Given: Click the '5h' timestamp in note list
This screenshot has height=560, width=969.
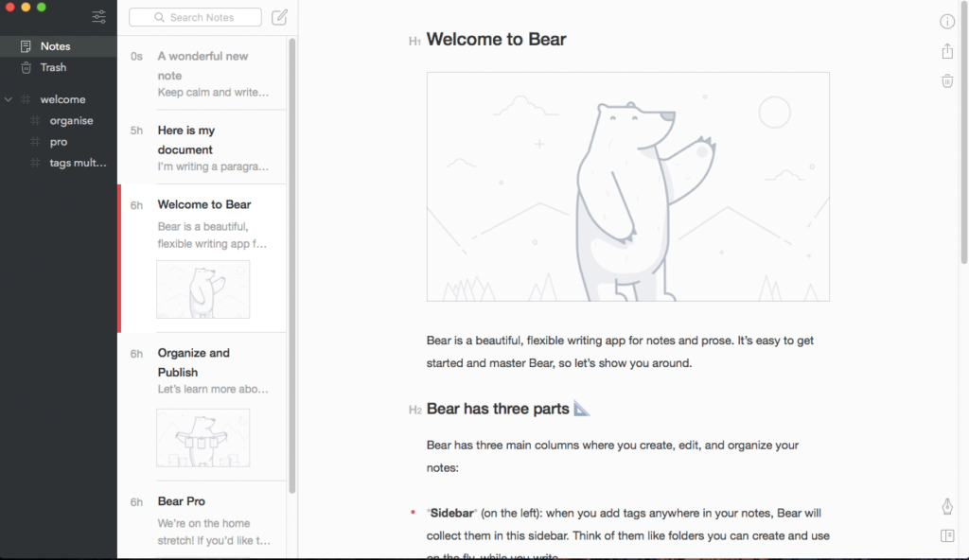Looking at the screenshot, I should click(x=136, y=131).
